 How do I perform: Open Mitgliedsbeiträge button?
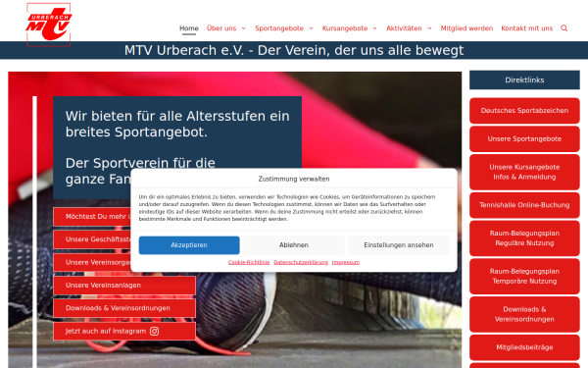pyautogui.click(x=524, y=347)
